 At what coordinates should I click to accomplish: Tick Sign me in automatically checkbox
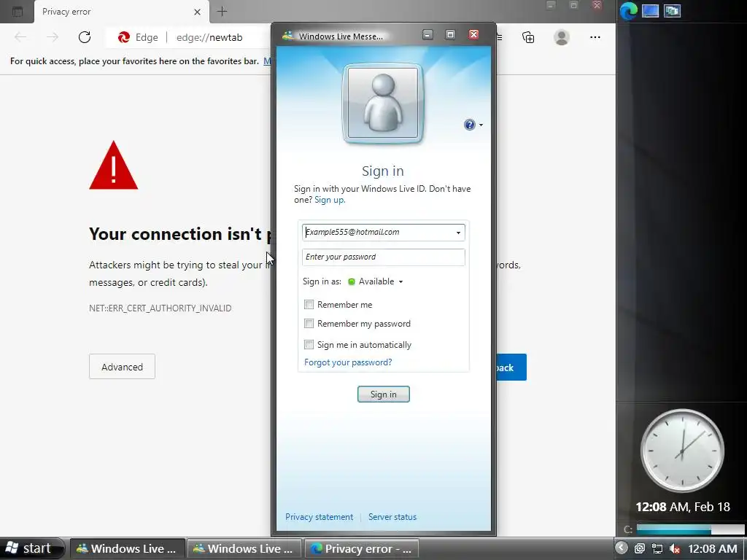[309, 344]
